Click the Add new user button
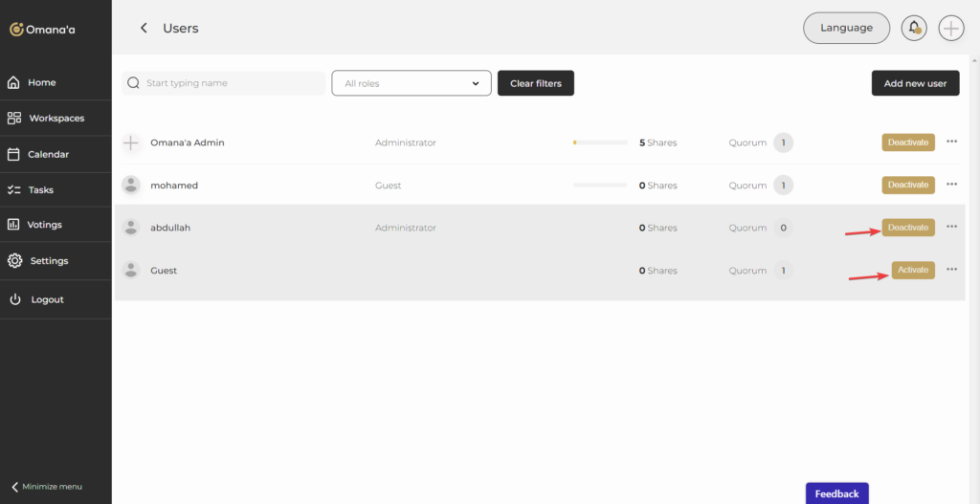The height and width of the screenshot is (504, 980). coord(914,83)
